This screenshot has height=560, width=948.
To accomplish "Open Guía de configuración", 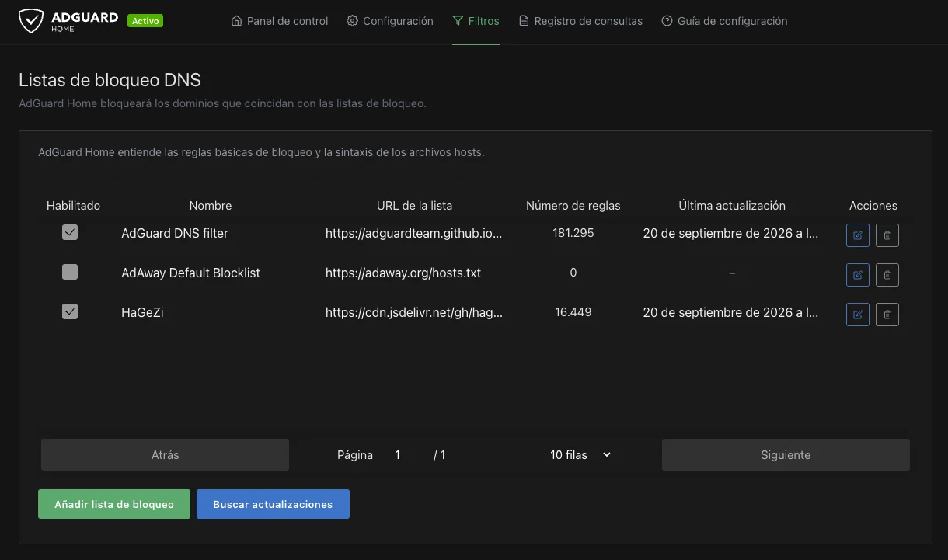I will (x=724, y=21).
